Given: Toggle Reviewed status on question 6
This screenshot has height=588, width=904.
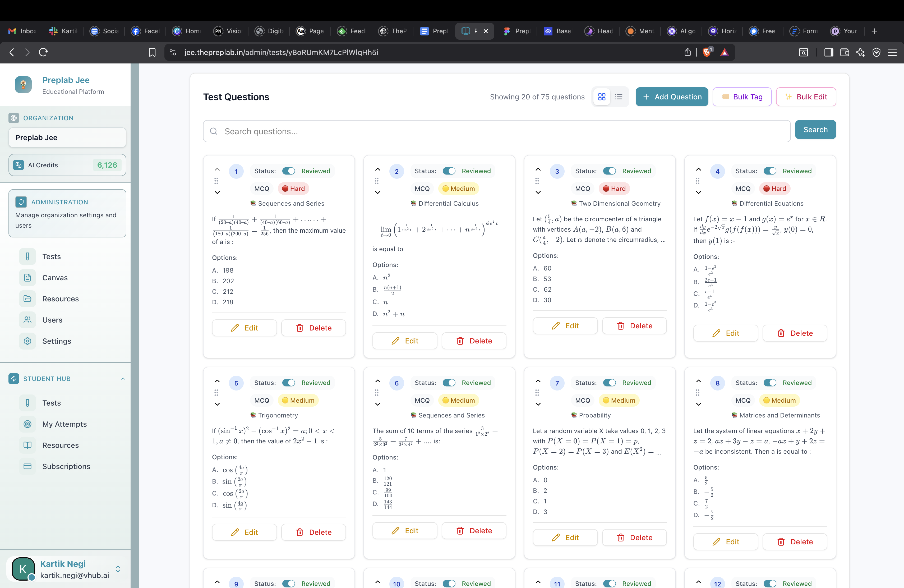Looking at the screenshot, I should 449,383.
